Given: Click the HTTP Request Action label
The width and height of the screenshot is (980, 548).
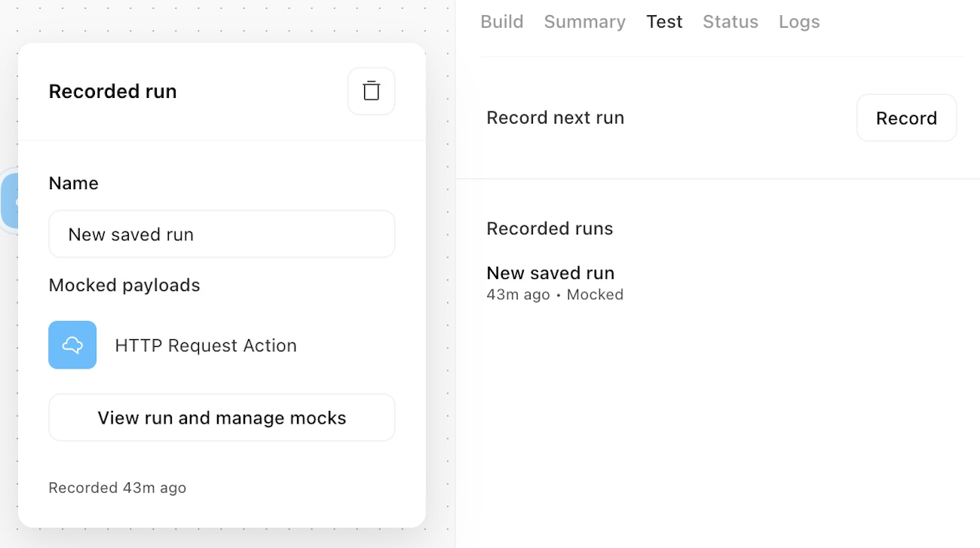Looking at the screenshot, I should 206,345.
